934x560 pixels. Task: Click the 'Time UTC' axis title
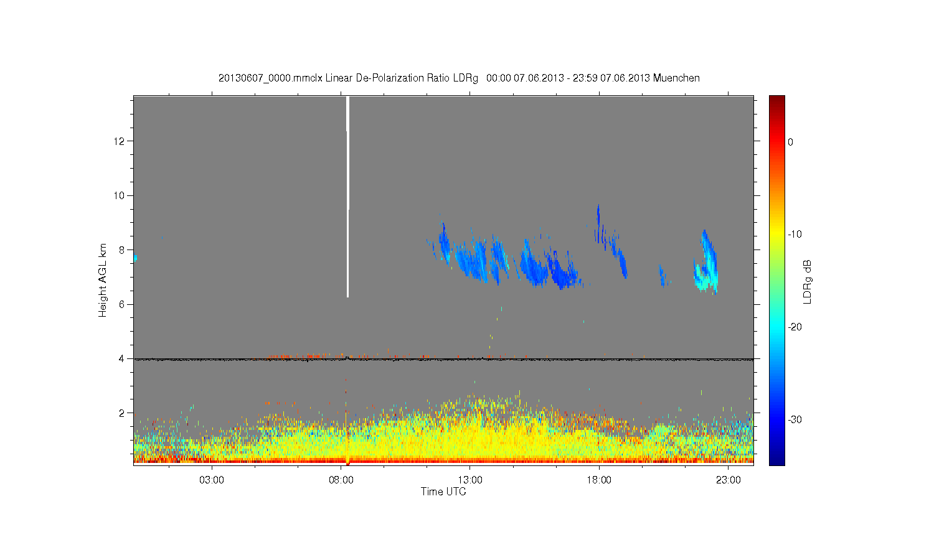coord(443,492)
